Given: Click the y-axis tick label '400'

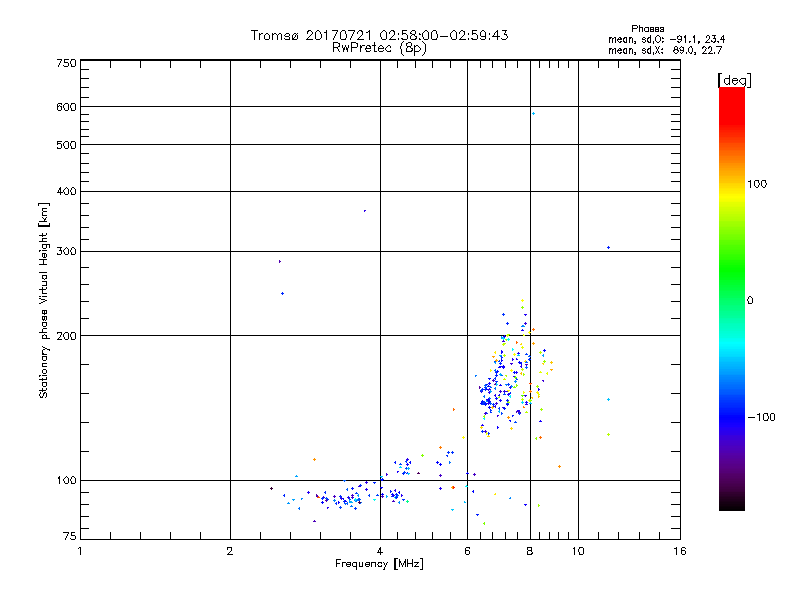Looking at the screenshot, I should pos(66,191).
